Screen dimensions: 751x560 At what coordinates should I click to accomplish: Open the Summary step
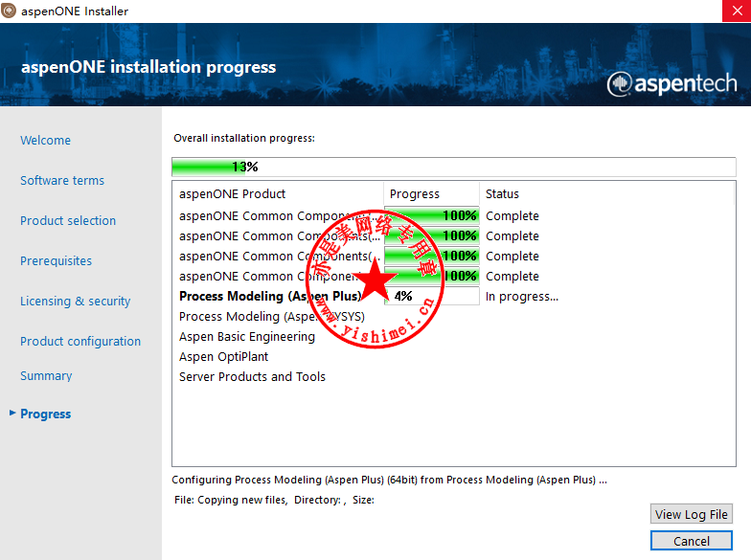[46, 375]
